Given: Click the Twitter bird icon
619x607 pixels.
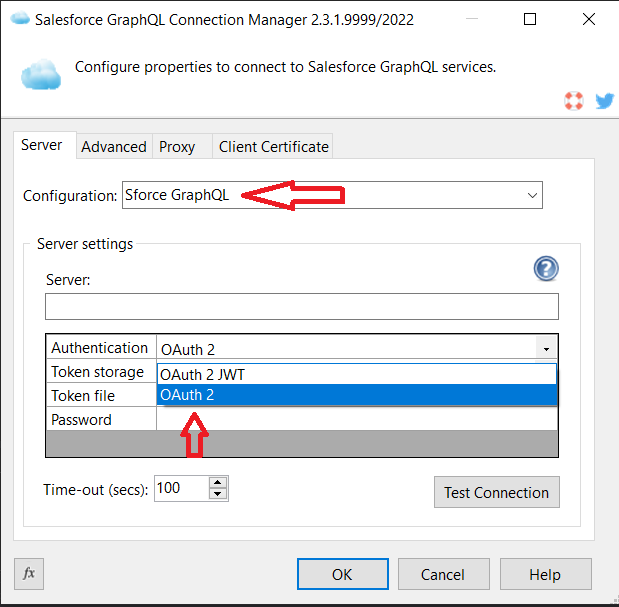Looking at the screenshot, I should coord(604,101).
